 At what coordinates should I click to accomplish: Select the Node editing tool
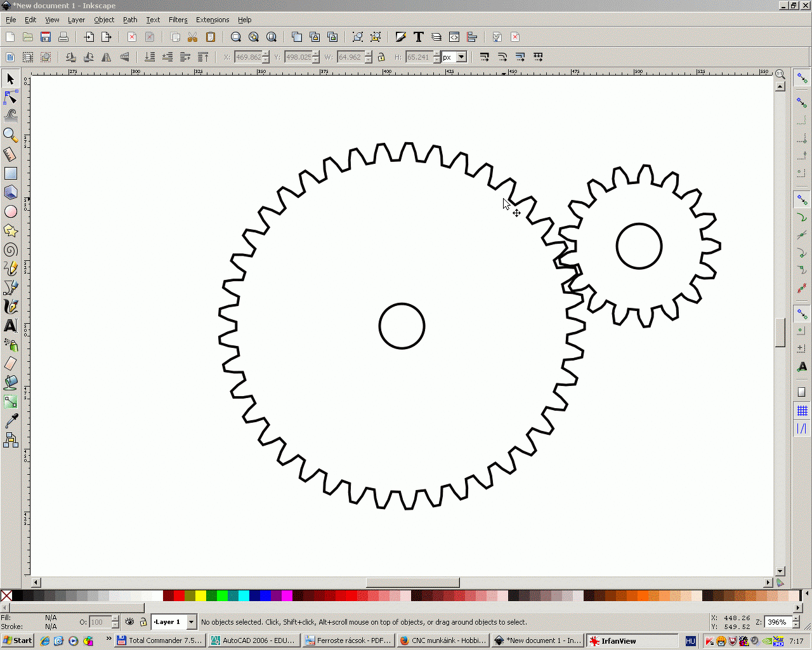pos(11,97)
